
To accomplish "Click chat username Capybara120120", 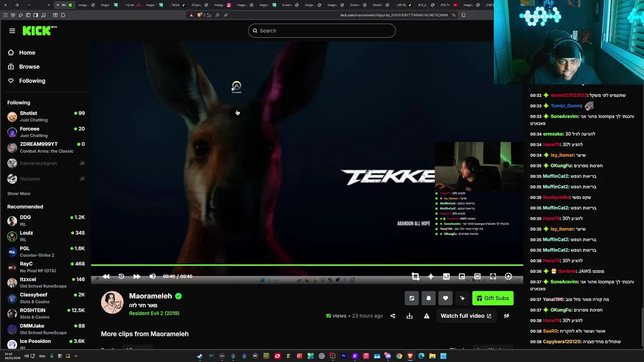I will [x=562, y=342].
